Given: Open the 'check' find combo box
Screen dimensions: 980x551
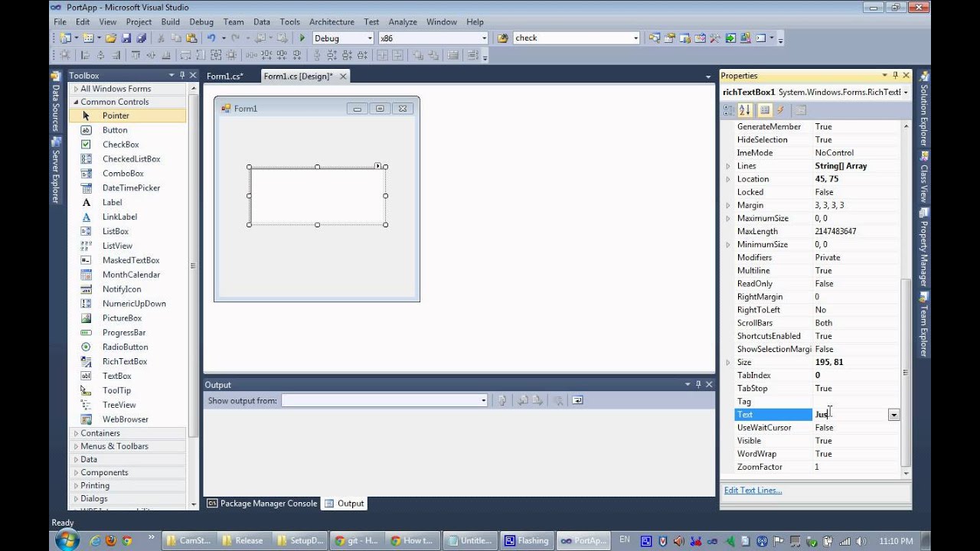Looking at the screenshot, I should (635, 38).
